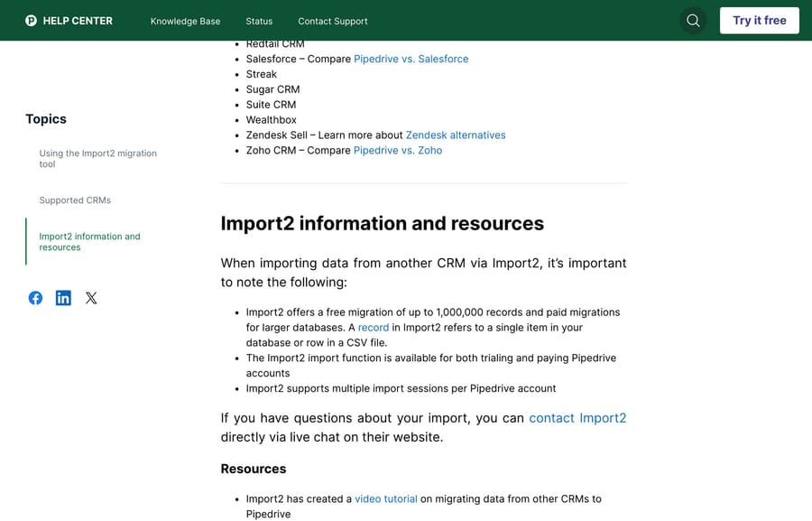Click the Topics sidebar heading

coord(46,119)
